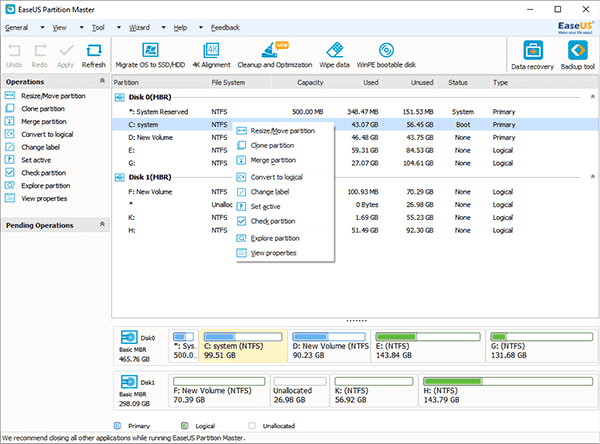Click the Undo toolbar icon
This screenshot has width=600, height=444.
pyautogui.click(x=14, y=51)
